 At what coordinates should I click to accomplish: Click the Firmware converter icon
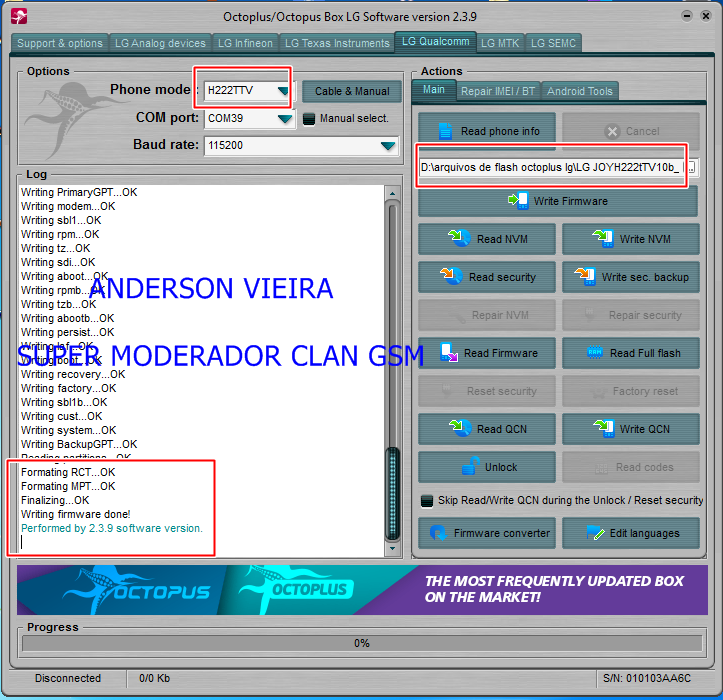coord(438,533)
